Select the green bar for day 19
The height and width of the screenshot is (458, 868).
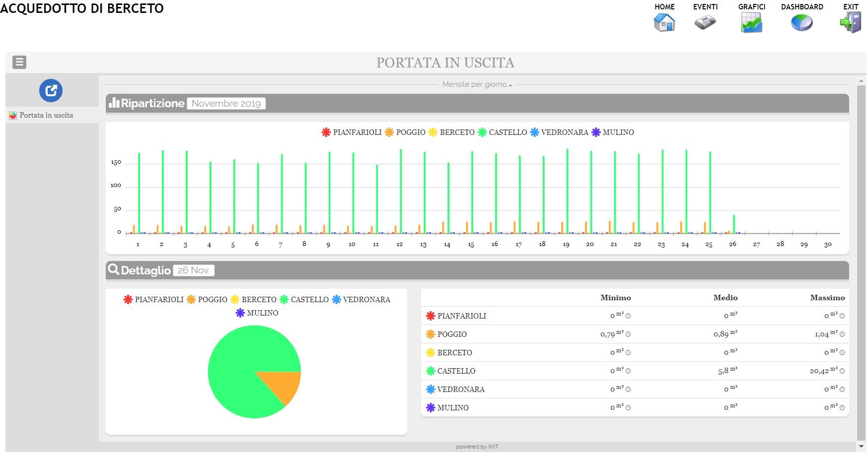coord(567,191)
